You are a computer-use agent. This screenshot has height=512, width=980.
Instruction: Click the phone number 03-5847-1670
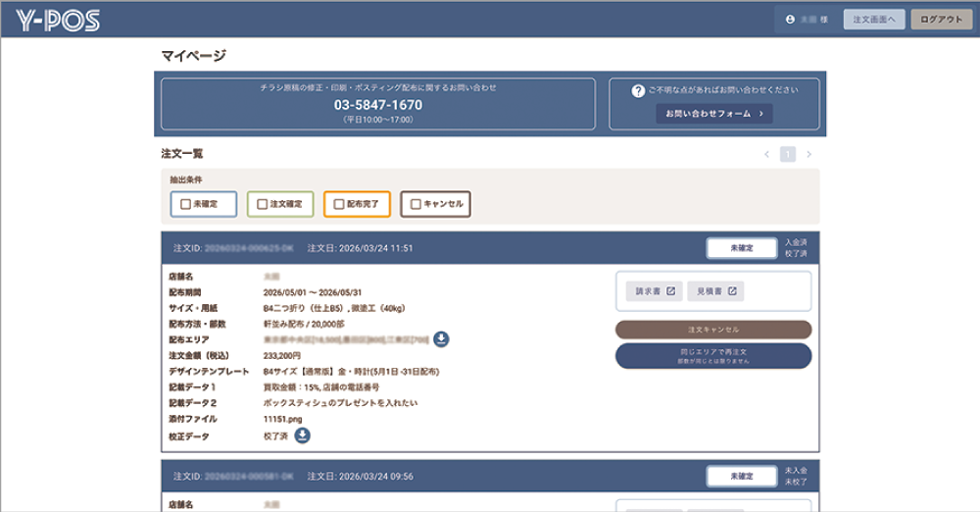tap(378, 105)
